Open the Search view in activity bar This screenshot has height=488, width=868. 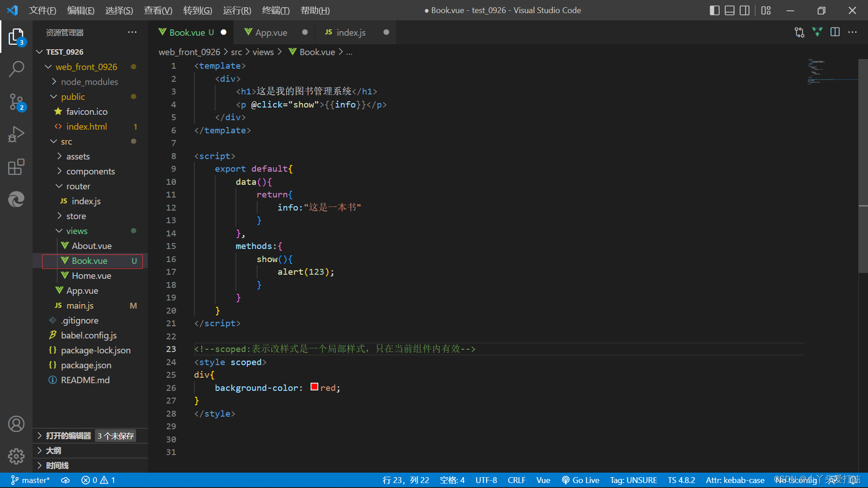16,69
